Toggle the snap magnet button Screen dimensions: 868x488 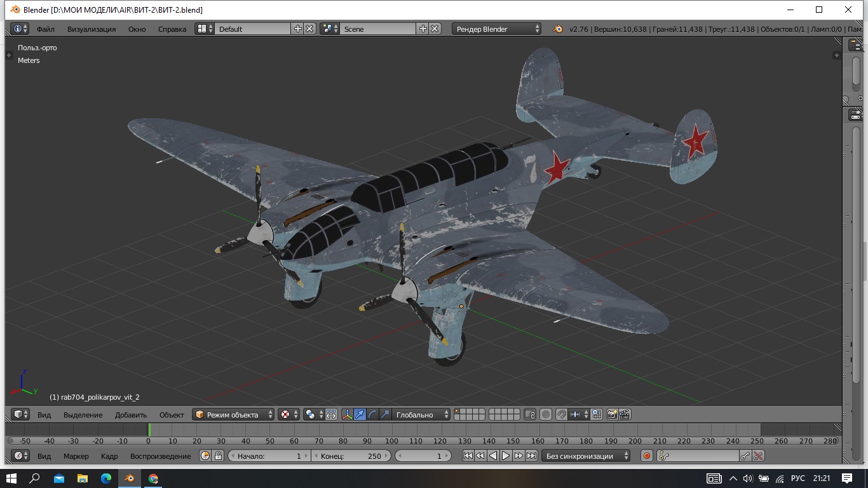point(561,414)
